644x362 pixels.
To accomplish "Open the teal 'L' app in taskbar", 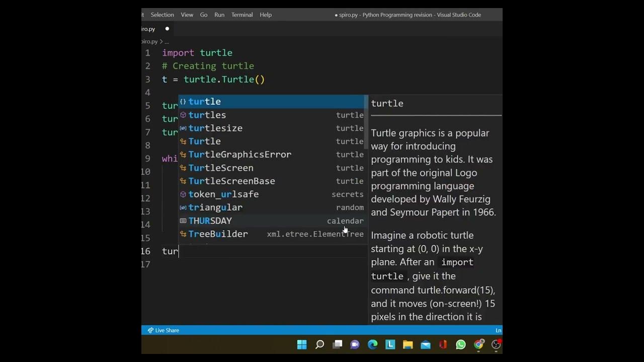I will coord(390,344).
